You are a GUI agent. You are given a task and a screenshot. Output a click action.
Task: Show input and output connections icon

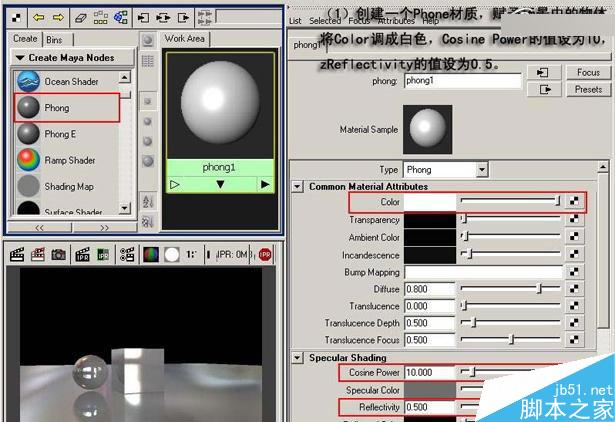pyautogui.click(x=163, y=18)
